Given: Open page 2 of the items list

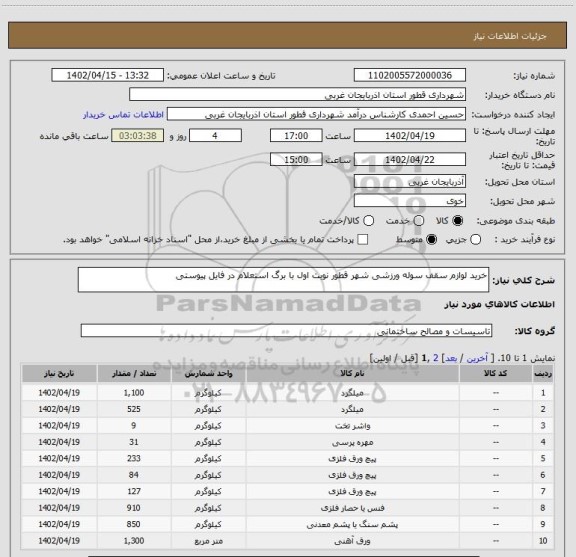Looking at the screenshot, I should tap(436, 358).
